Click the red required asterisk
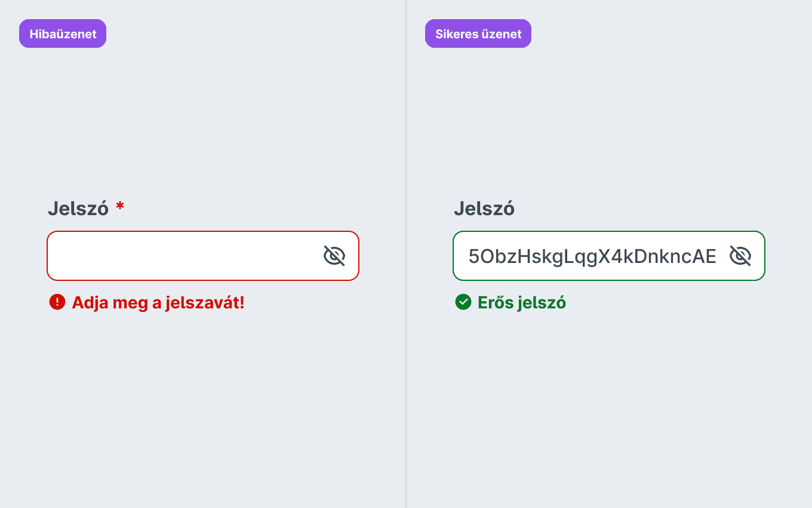This screenshot has width=812, height=508. pyautogui.click(x=120, y=206)
